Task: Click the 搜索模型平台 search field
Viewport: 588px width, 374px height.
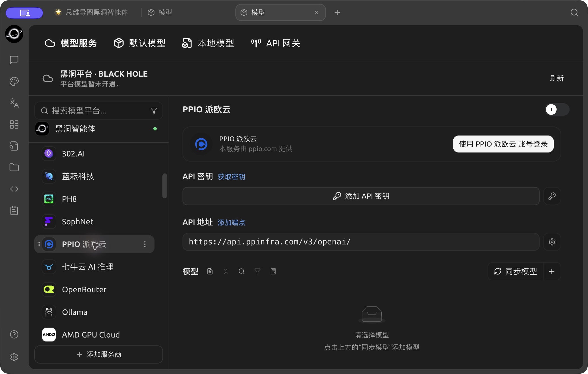Action: (98, 111)
